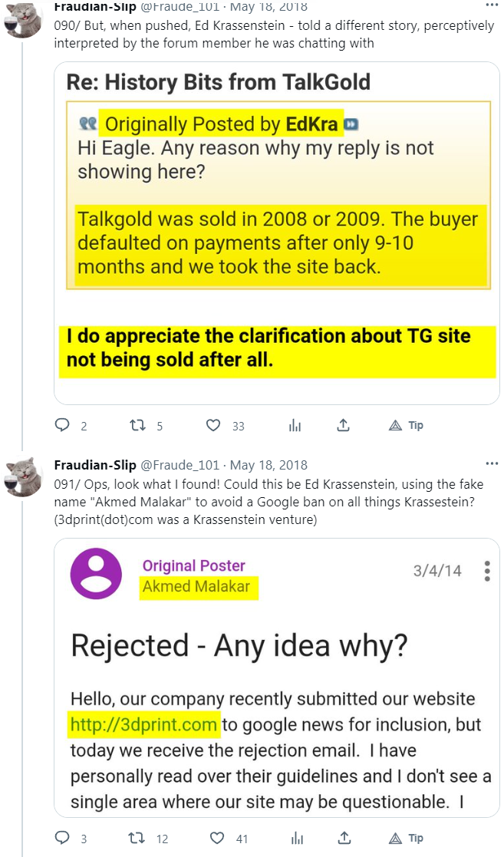Reply to the 090/ tweet
Viewport: 504px width, 857px height.
click(x=63, y=425)
